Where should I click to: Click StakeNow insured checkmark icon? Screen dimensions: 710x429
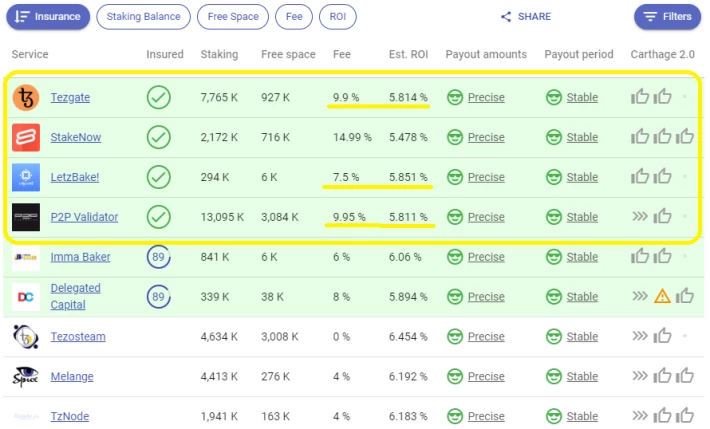click(x=158, y=137)
